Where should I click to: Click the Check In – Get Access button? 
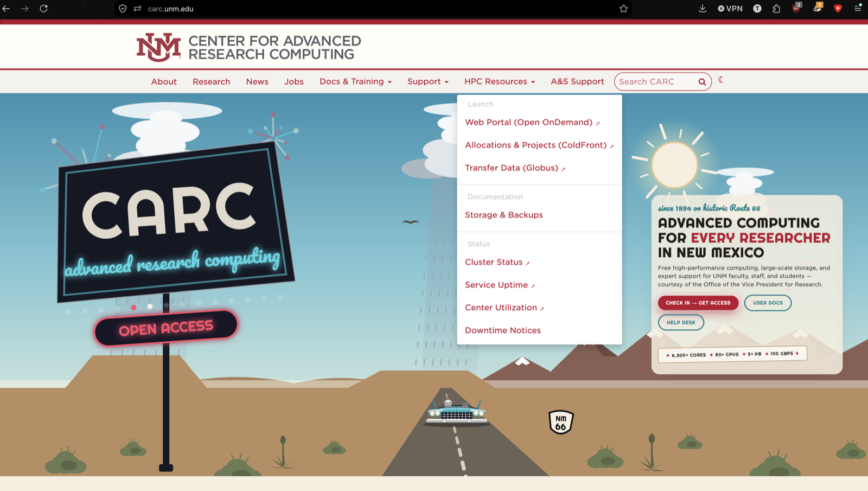click(x=698, y=303)
